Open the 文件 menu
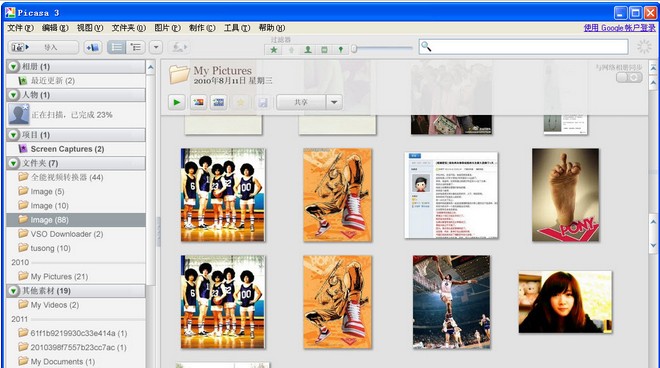Viewport: 660px width, 368px height. click(20, 28)
